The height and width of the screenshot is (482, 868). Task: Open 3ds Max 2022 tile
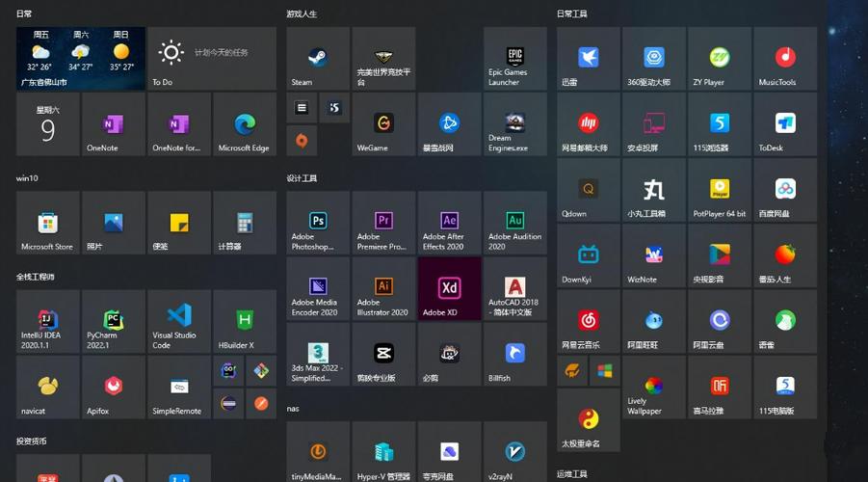coord(318,355)
